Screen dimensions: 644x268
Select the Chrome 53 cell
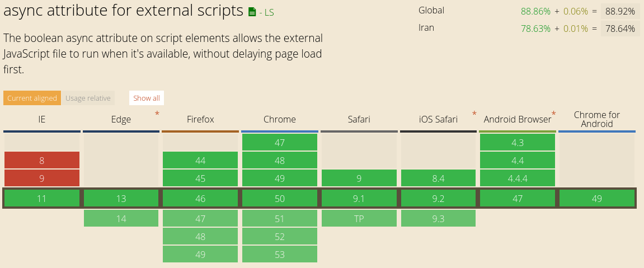280,255
